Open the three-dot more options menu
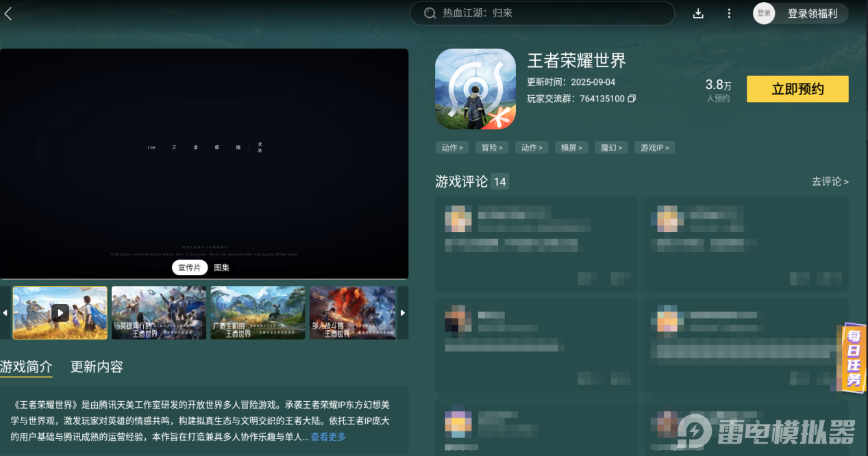868x456 pixels. (728, 13)
